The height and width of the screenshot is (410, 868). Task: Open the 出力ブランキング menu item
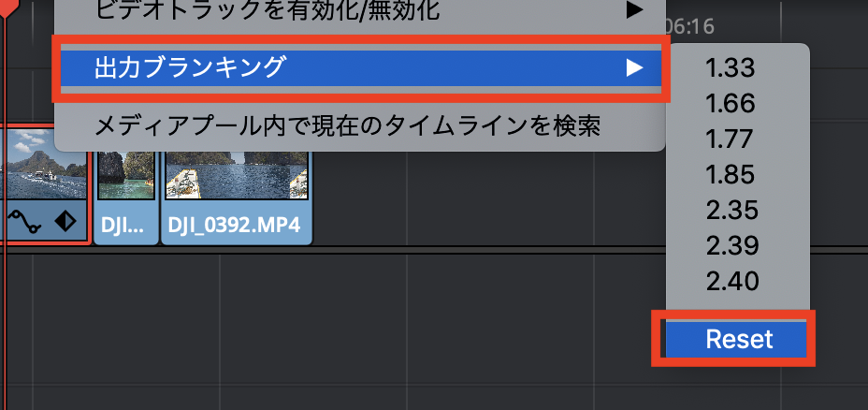(361, 68)
